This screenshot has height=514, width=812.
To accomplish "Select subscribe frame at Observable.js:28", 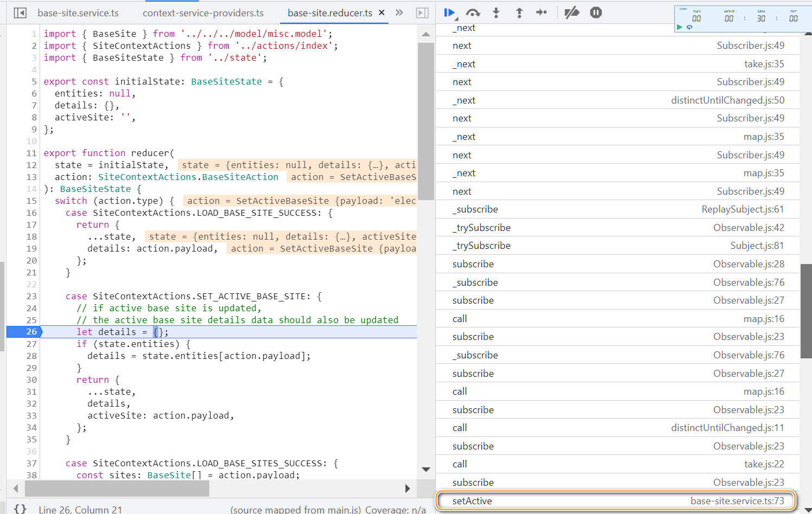I will pos(618,264).
